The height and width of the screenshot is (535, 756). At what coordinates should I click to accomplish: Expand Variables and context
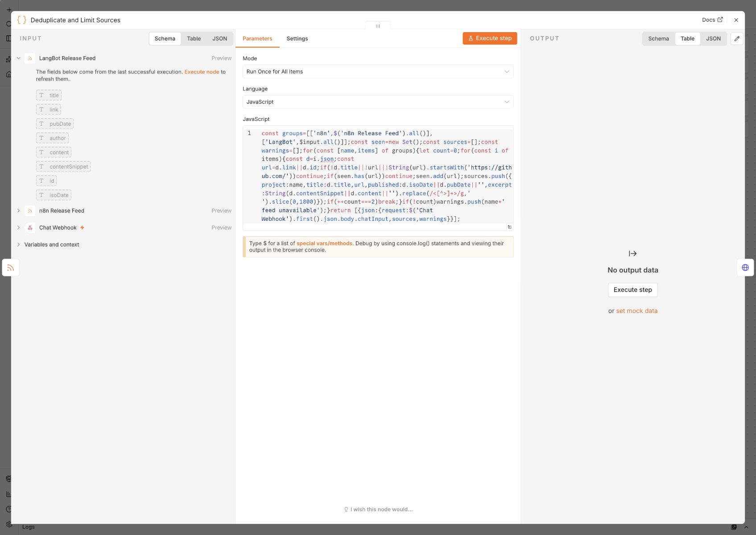[19, 245]
